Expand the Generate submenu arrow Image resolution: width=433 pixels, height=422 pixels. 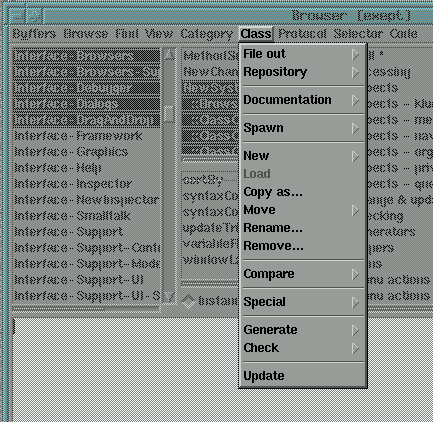(355, 330)
